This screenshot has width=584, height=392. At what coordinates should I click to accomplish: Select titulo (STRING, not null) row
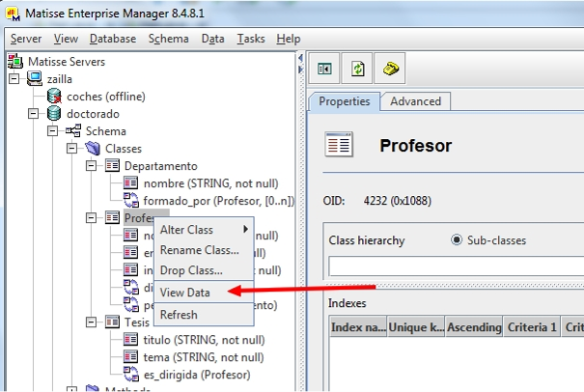tap(204, 340)
